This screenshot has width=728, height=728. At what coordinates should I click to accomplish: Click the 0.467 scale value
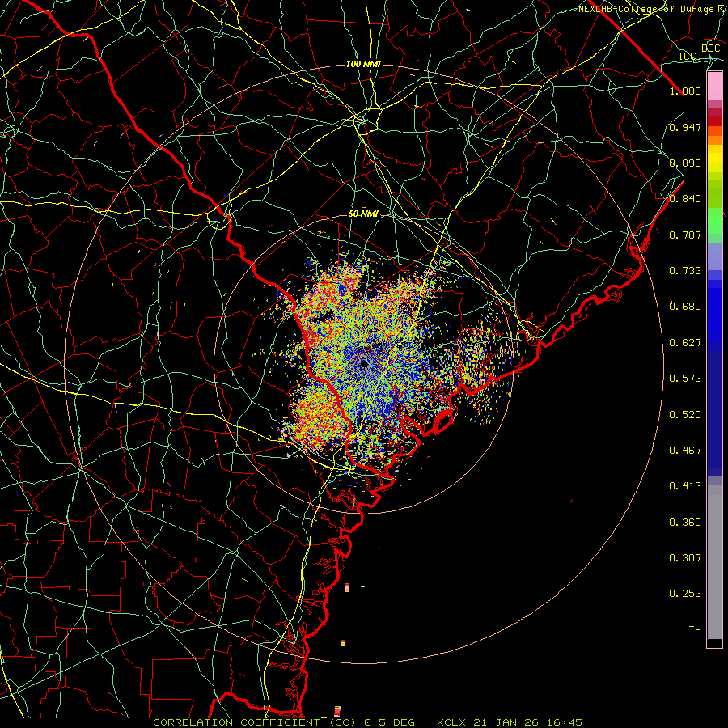tap(685, 451)
